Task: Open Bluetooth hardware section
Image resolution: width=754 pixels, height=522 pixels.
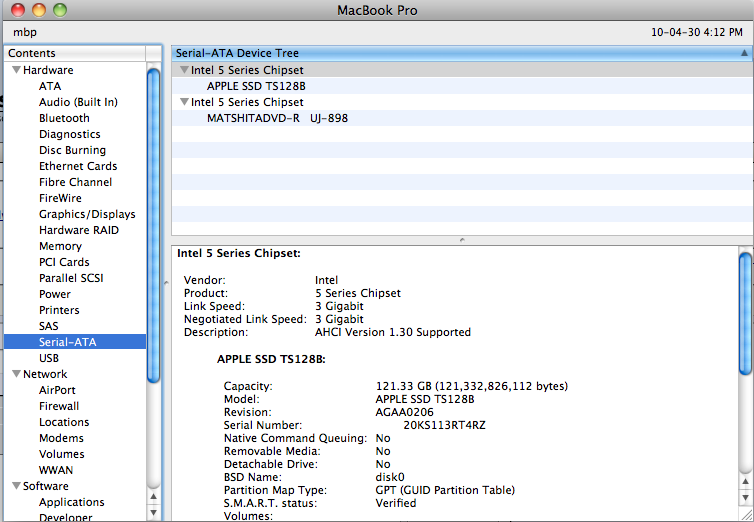Action: (64, 118)
